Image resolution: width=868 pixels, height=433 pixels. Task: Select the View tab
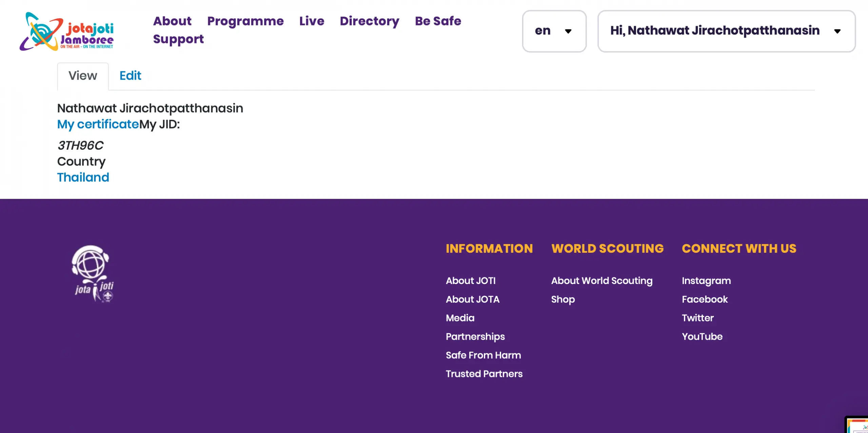tap(83, 75)
